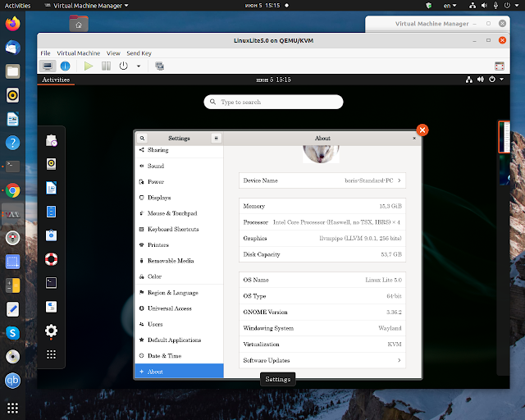Screen dimensions: 525x420
Task: Select Power in Settings sidebar
Action: [179, 181]
